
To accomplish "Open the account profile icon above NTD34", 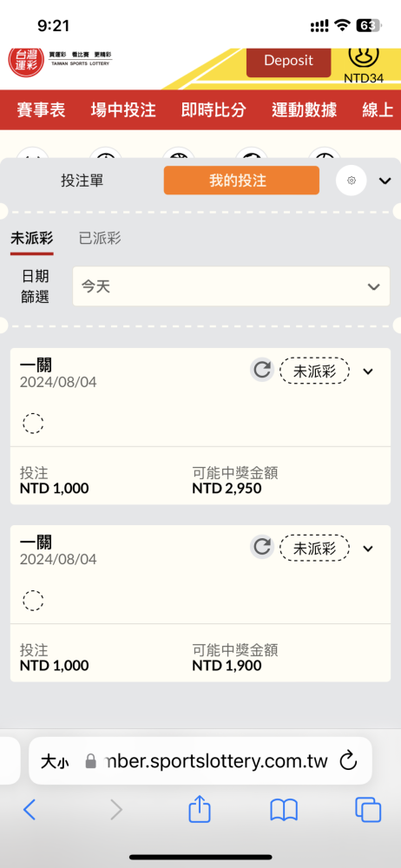I will (364, 56).
